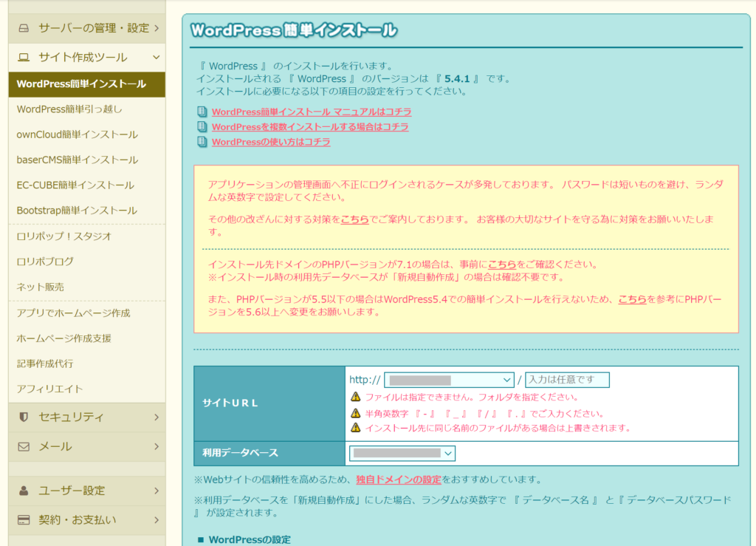Open ownCloud簡単インストール menu item
Image resolution: width=756 pixels, height=546 pixels.
pos(77,134)
